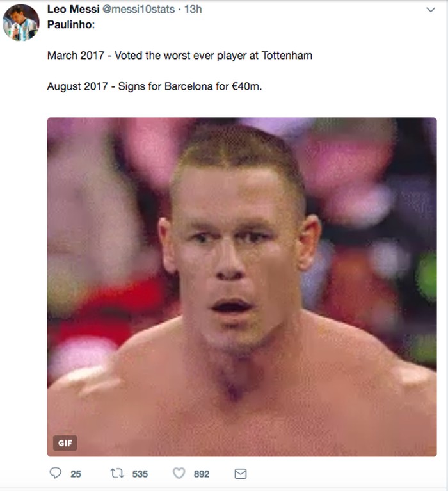Screen dimensions: 448x491
Task: Open Leo Messi profile avatar
Action: click(21, 22)
